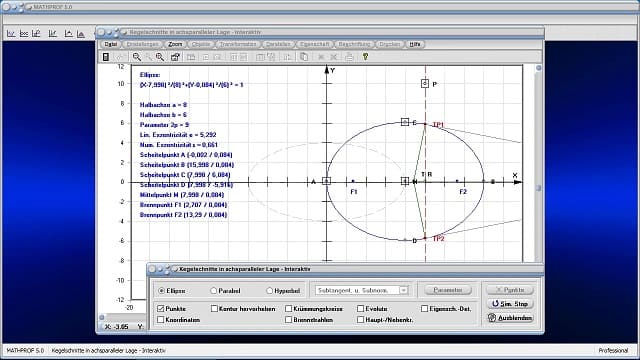Click the top knob of vertical scrollbar

(539, 68)
